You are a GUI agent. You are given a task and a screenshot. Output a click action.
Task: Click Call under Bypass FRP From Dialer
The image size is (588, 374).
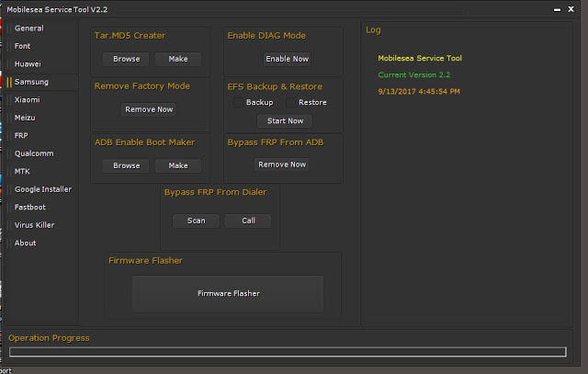tap(248, 221)
